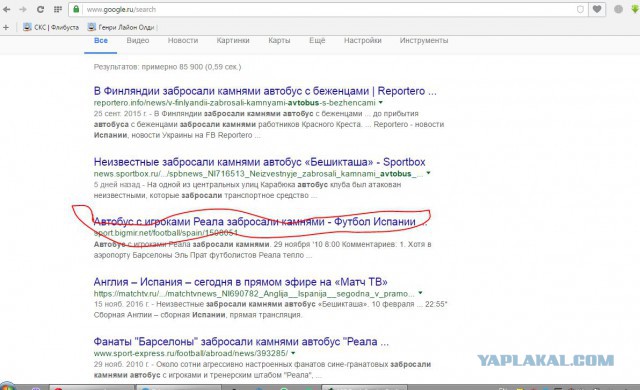Switch to the Новости search tab
This screenshot has width=640, height=390.
pyautogui.click(x=183, y=41)
